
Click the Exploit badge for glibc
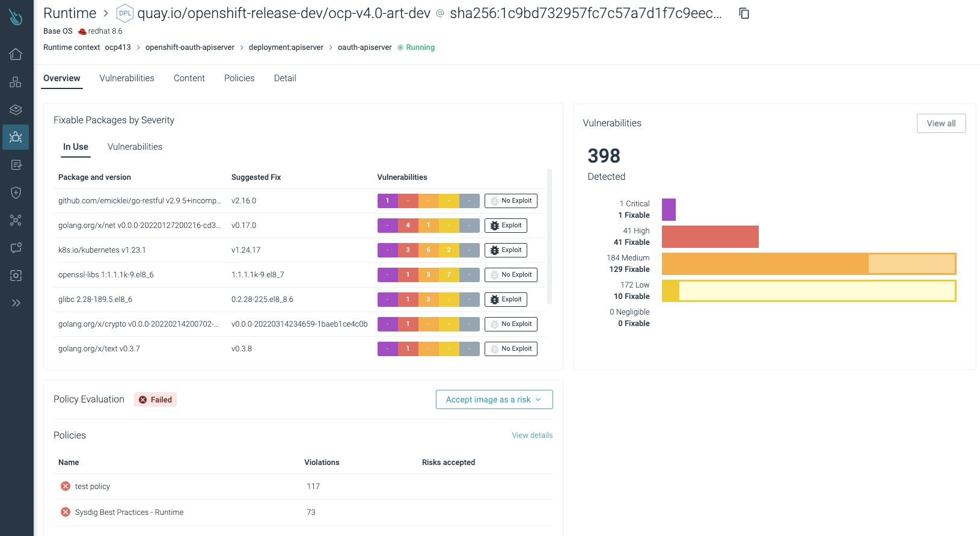click(x=506, y=300)
